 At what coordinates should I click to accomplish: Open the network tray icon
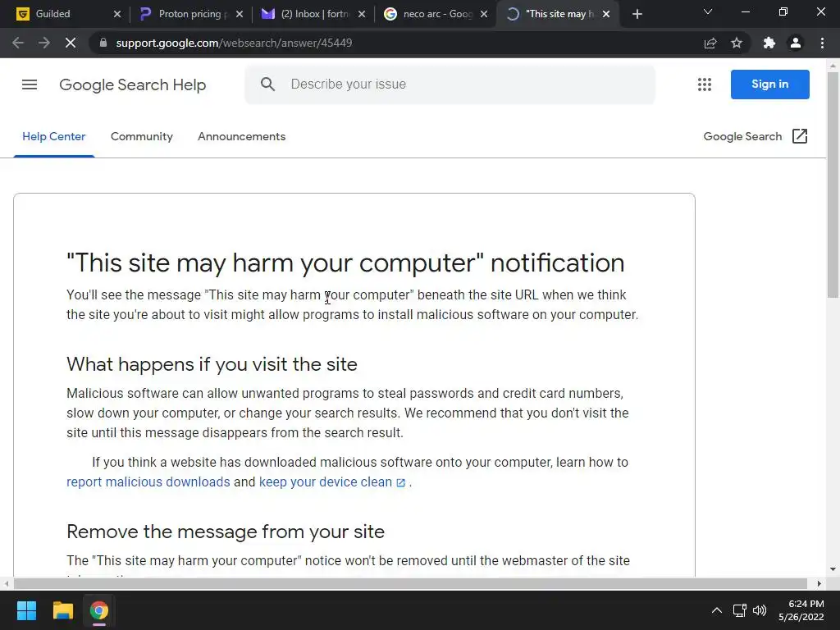[x=740, y=610]
